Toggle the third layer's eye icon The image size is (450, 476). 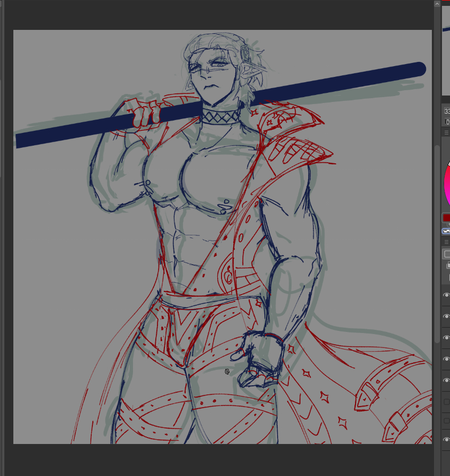tap(446, 338)
